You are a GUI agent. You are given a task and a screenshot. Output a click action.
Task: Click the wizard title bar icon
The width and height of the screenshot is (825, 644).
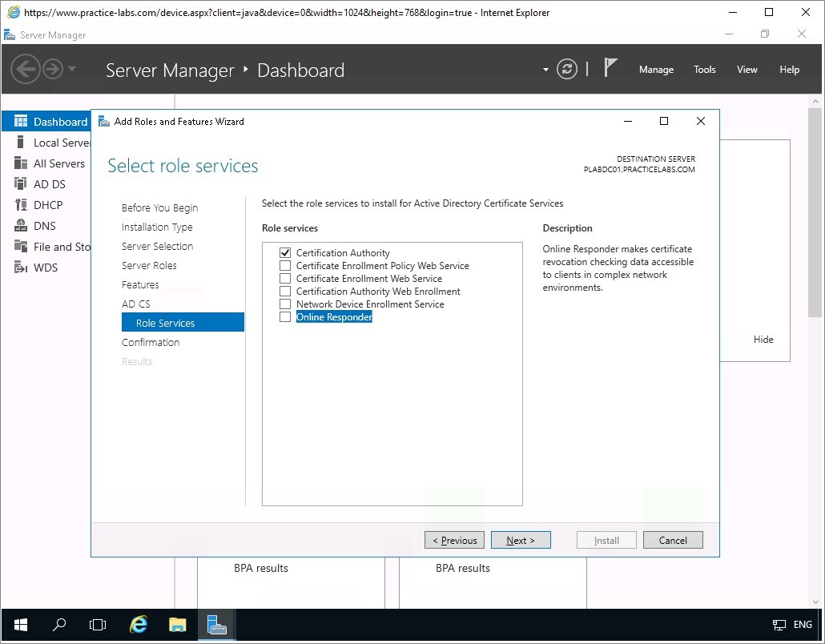103,121
